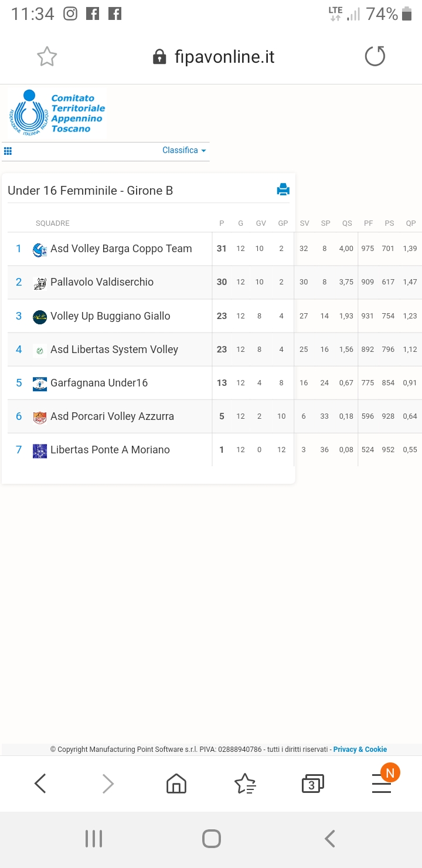
Task: Click the Asd Porcari Volley Azzurra logo
Action: 40,417
